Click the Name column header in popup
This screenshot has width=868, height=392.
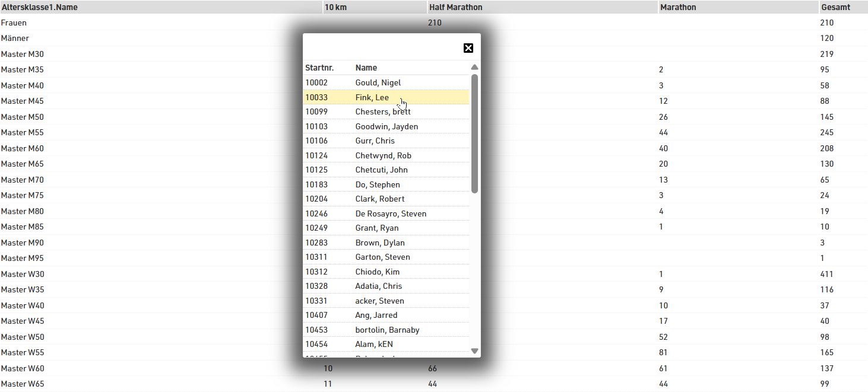tap(366, 68)
